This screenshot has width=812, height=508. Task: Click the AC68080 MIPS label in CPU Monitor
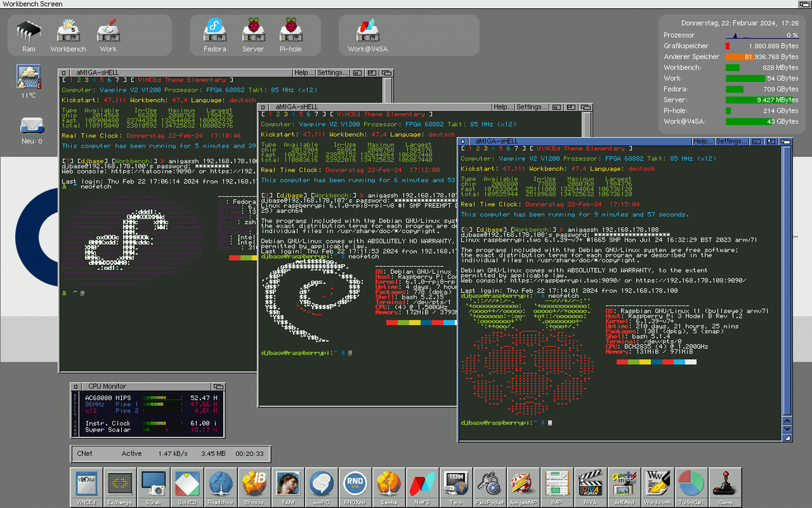click(x=108, y=397)
